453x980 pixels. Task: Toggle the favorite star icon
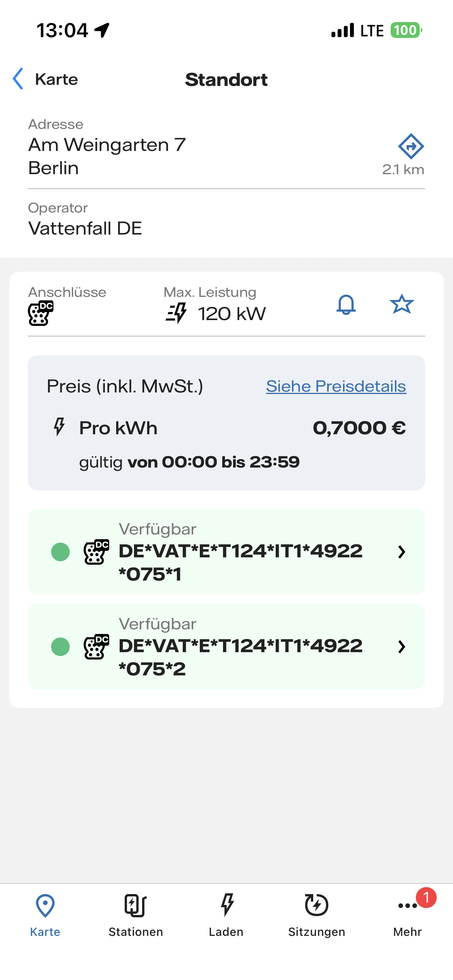[x=402, y=304]
